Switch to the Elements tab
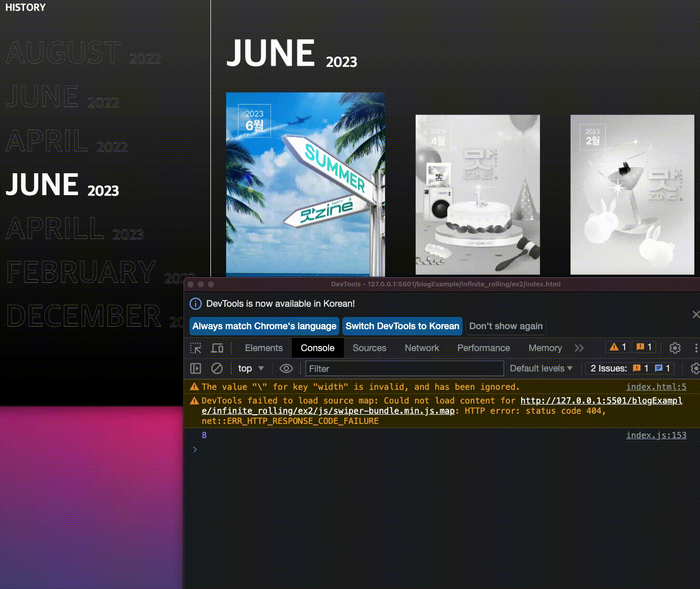700x589 pixels. pyautogui.click(x=263, y=348)
